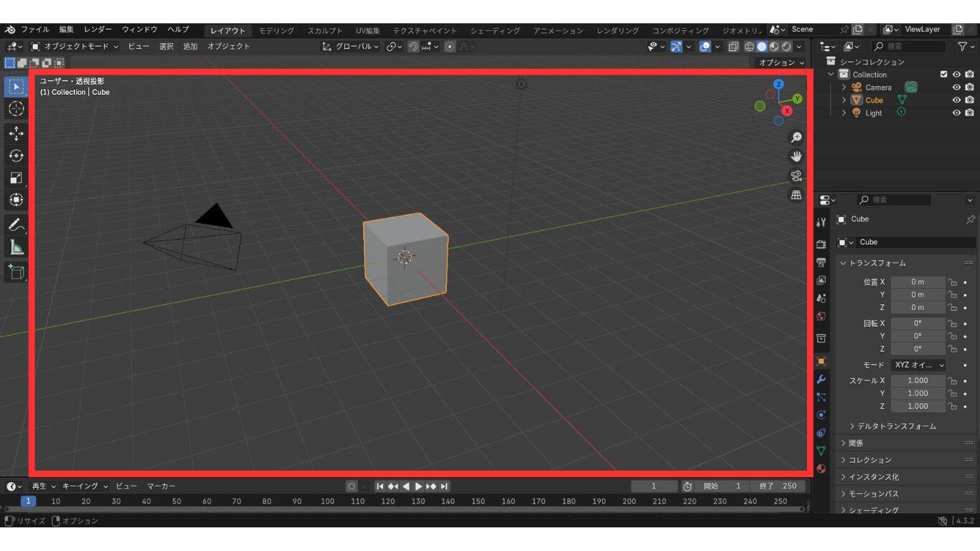Activate the 3D Cursor tool
980x551 pixels.
tap(16, 108)
